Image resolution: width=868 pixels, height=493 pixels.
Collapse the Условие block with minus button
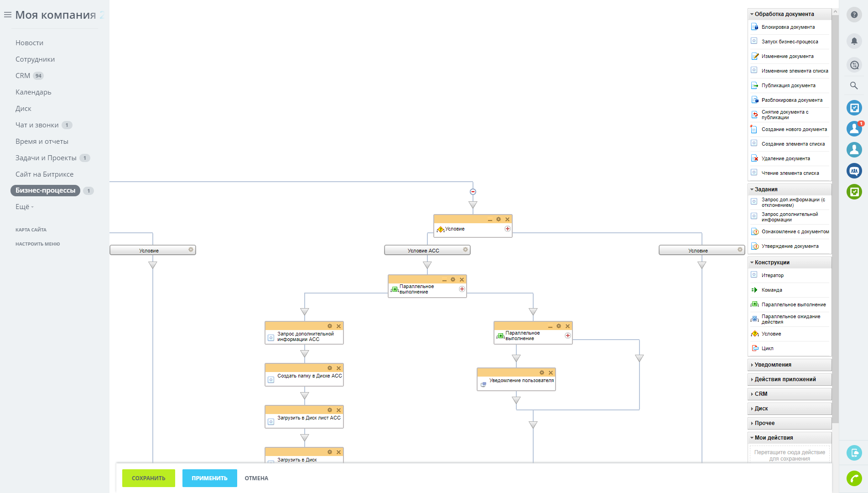point(490,220)
